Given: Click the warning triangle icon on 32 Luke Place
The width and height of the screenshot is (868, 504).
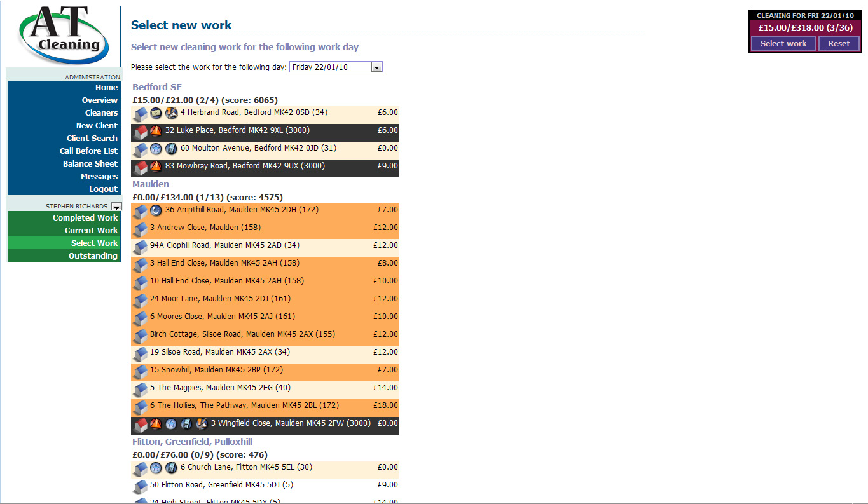Looking at the screenshot, I should pos(156,132).
